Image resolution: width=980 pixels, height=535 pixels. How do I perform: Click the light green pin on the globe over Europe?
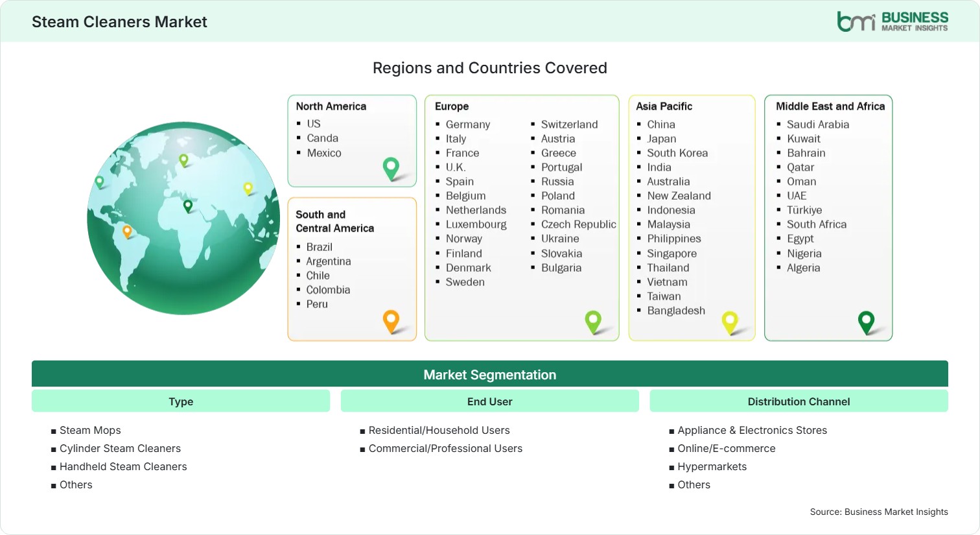(183, 160)
